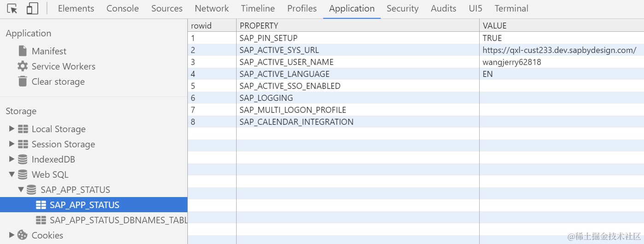Collapse the SAP_APP_STATUS database node
Image resolution: width=644 pixels, height=244 pixels.
pos(21,190)
